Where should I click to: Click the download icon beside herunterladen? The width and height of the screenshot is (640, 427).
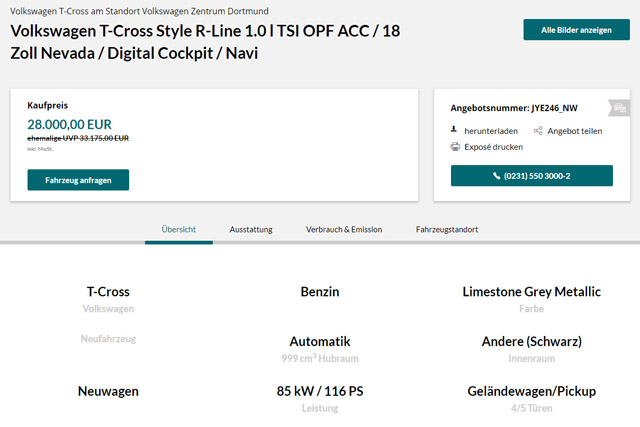tap(455, 131)
